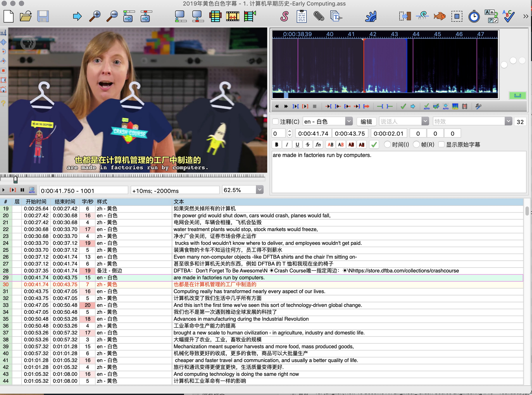Image resolution: width=532 pixels, height=395 pixels.
Task: Click the Bold formatting button
Action: pyautogui.click(x=277, y=145)
